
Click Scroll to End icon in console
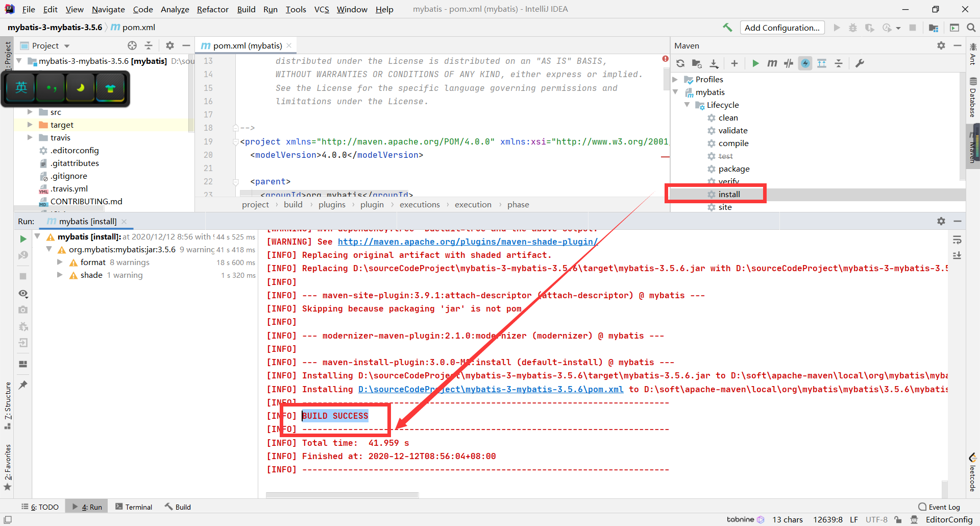(x=957, y=255)
